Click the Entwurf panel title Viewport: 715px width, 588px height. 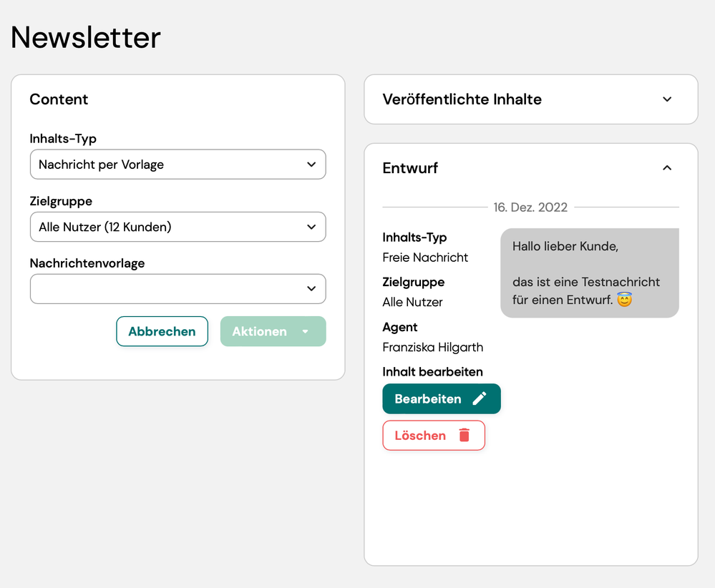410,168
